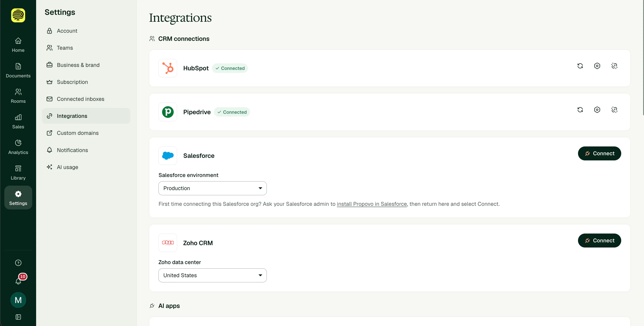Connect the Salesforce integration
Viewport: 644px width, 326px height.
(x=599, y=153)
